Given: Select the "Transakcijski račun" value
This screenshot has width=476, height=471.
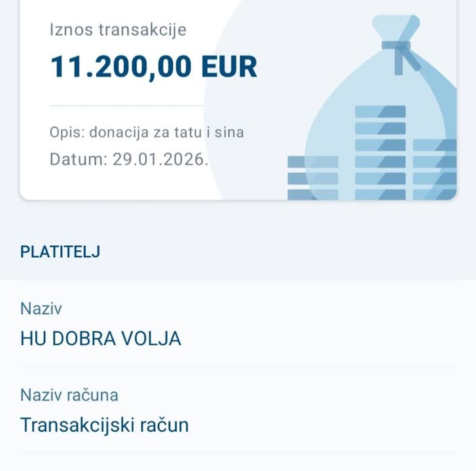Looking at the screenshot, I should 105,425.
